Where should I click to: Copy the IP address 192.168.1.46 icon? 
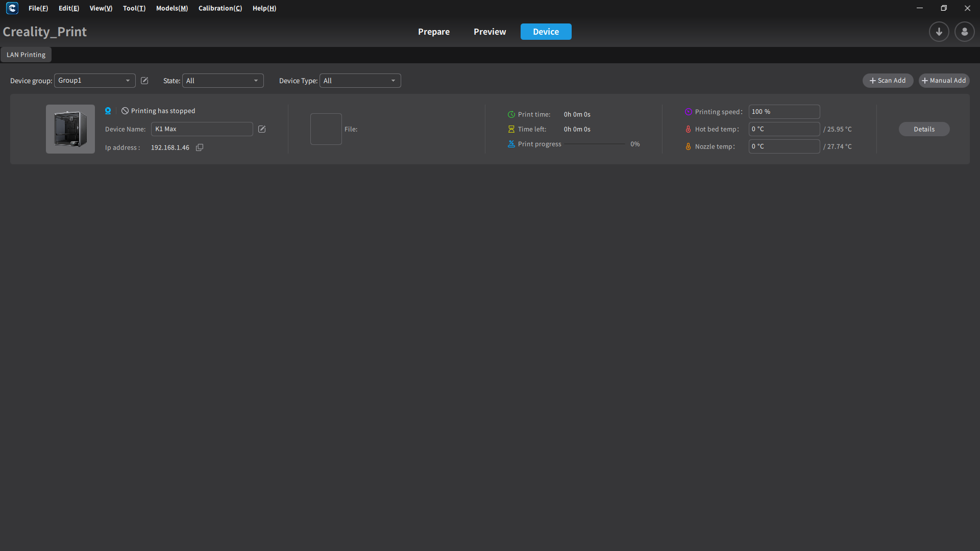[200, 147]
